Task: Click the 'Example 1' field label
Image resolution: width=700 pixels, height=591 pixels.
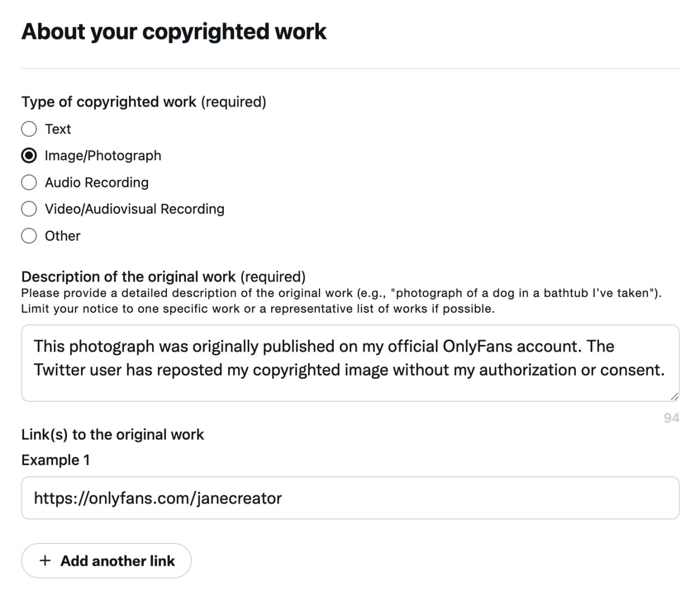Action: 55,460
